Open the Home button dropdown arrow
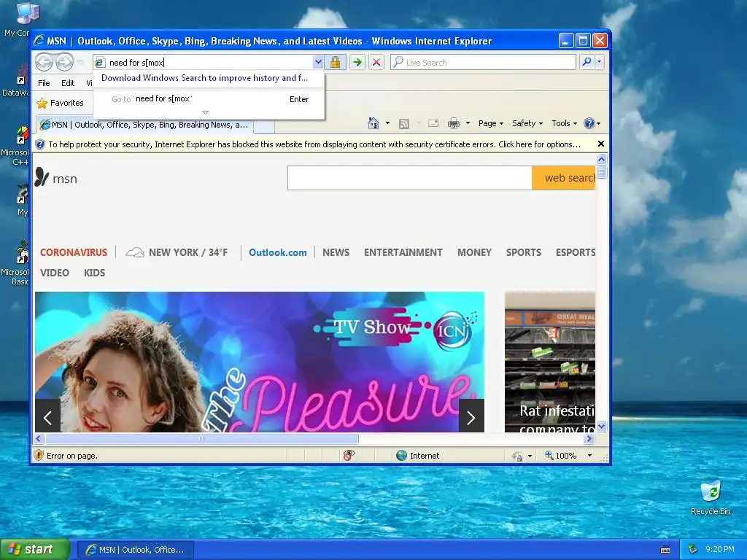The width and height of the screenshot is (747, 560). (387, 123)
